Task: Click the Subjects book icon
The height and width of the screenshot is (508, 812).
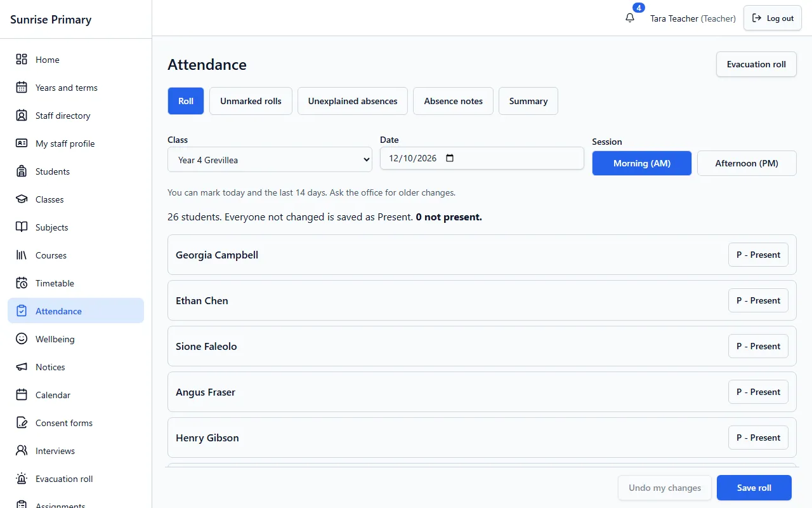Action: (x=22, y=227)
